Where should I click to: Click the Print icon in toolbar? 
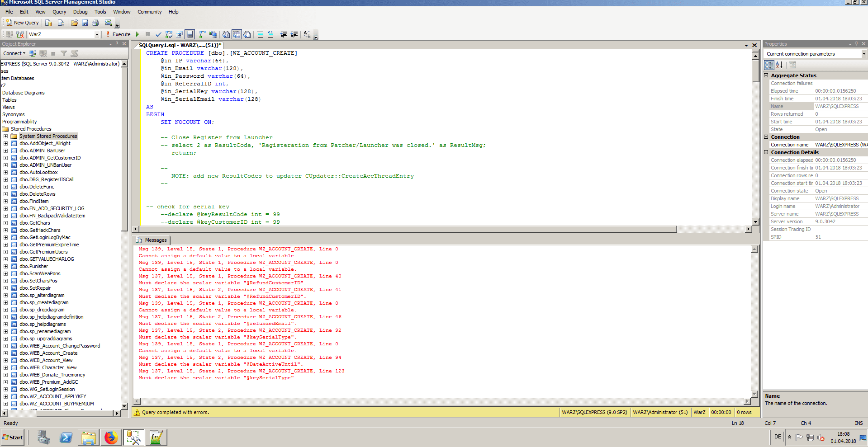pyautogui.click(x=95, y=23)
